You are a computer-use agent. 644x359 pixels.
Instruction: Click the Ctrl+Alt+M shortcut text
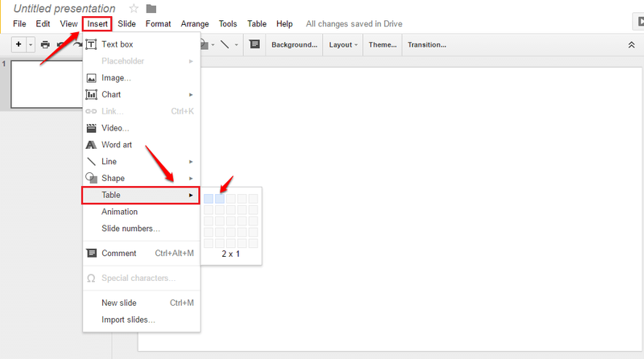click(174, 253)
